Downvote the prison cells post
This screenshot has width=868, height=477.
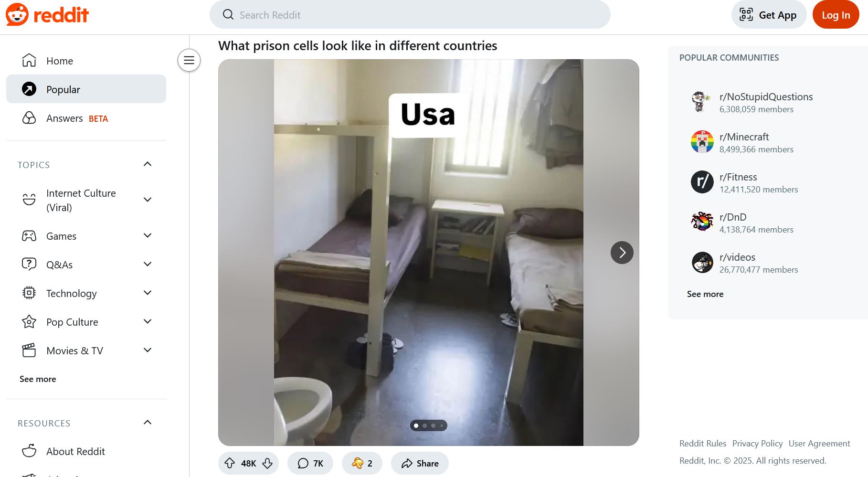point(267,463)
